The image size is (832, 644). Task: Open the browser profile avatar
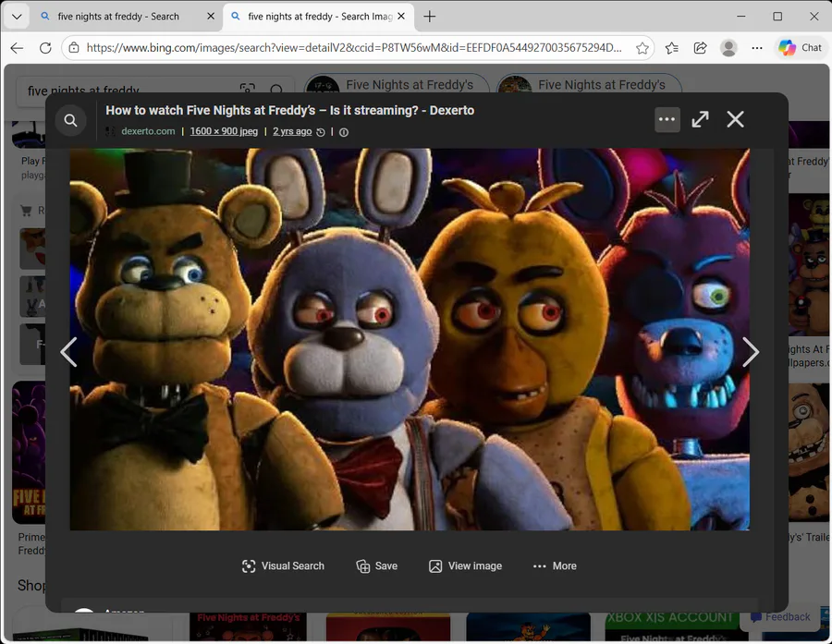(x=728, y=48)
